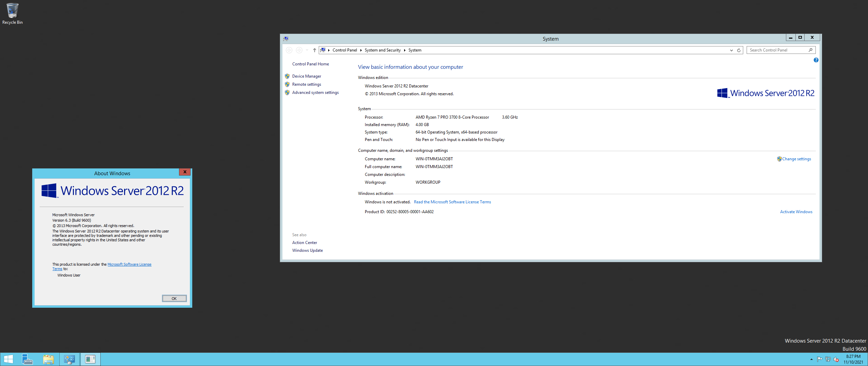Click Change settings link
Image resolution: width=868 pixels, height=366 pixels.
coord(796,159)
